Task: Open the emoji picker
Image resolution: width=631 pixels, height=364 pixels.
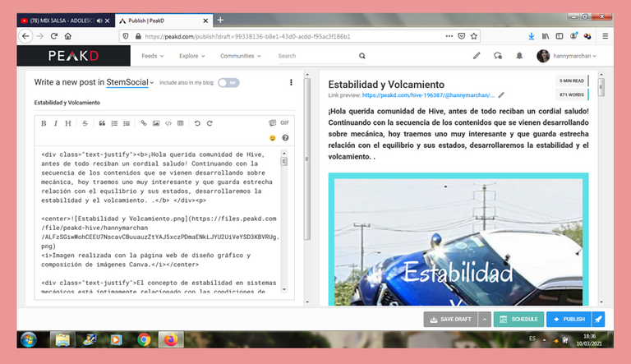Action: tap(273, 138)
